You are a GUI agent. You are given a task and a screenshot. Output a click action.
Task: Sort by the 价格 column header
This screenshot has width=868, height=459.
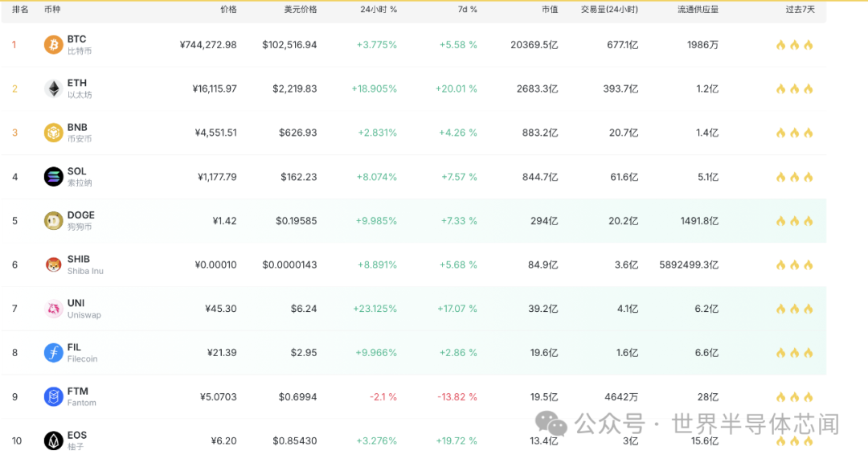228,10
